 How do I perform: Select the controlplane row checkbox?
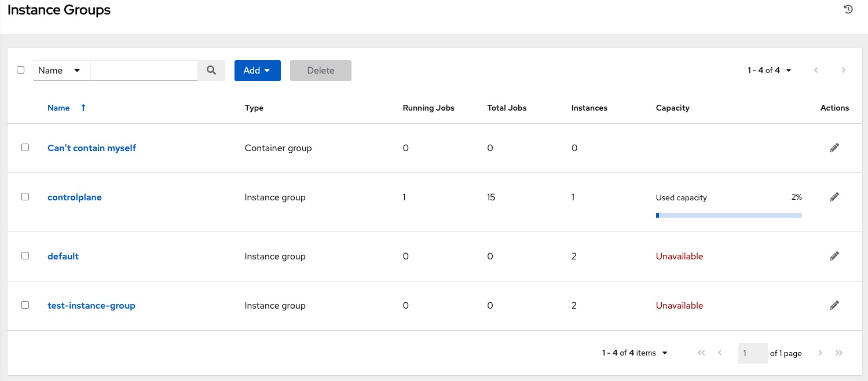click(25, 196)
